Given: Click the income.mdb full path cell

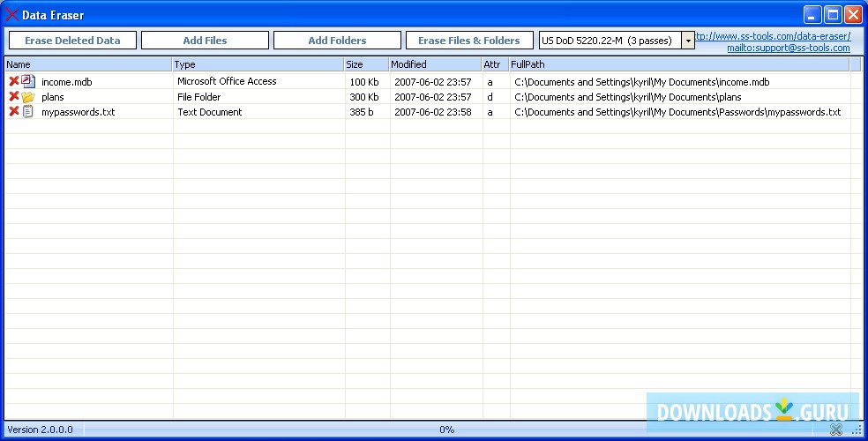Looking at the screenshot, I should coord(642,82).
